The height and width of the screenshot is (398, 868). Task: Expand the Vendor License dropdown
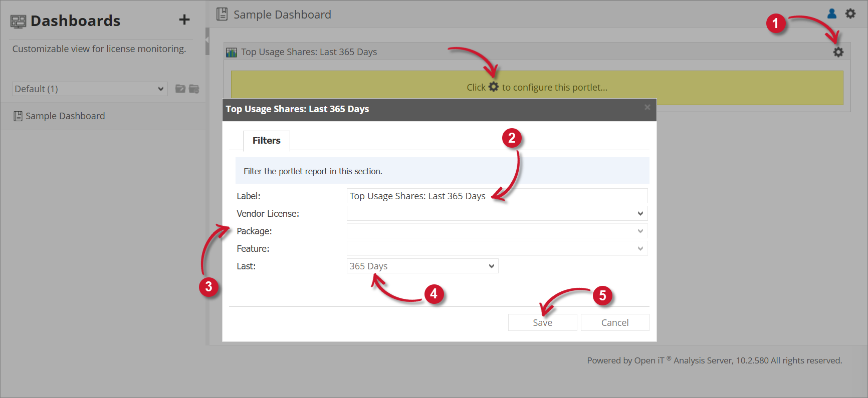(x=497, y=214)
